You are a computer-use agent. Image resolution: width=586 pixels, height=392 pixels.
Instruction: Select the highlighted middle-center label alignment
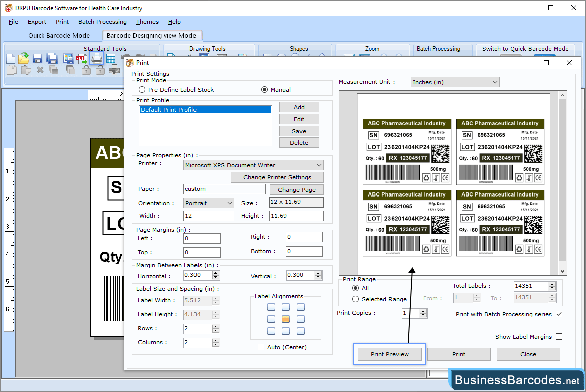tap(286, 319)
